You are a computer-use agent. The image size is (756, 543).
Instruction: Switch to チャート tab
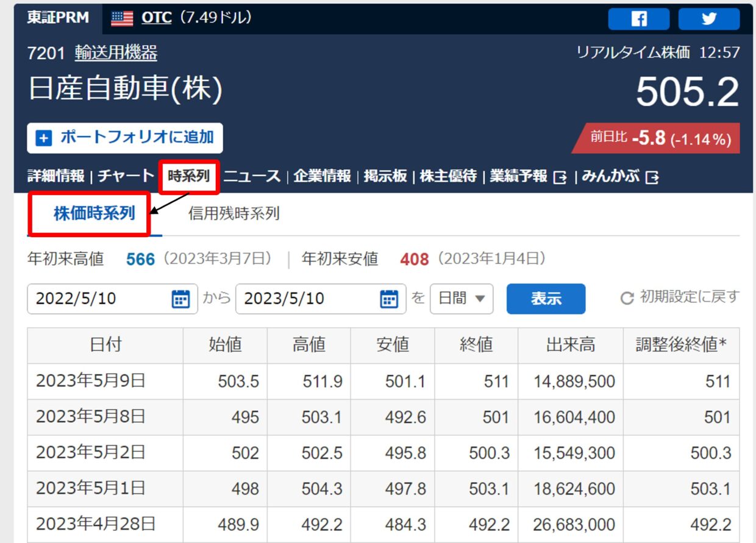coord(126,177)
